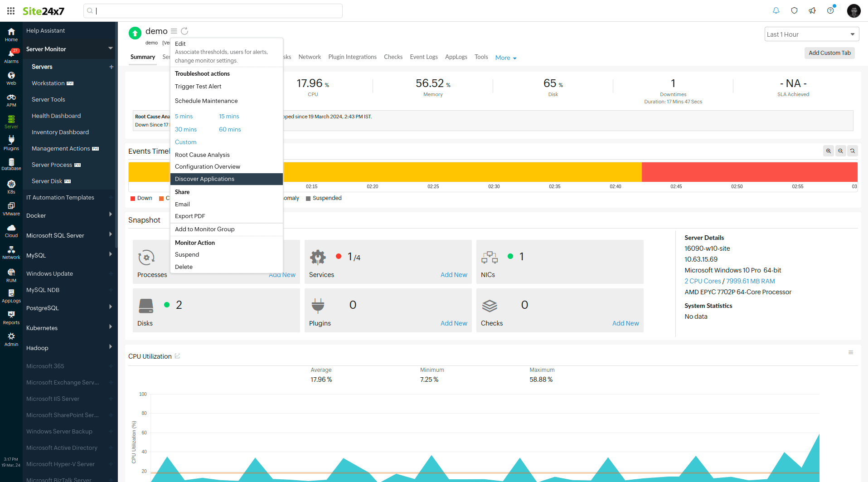Click zoom-in icon on Events Timeline
The height and width of the screenshot is (482, 868).
(x=829, y=151)
